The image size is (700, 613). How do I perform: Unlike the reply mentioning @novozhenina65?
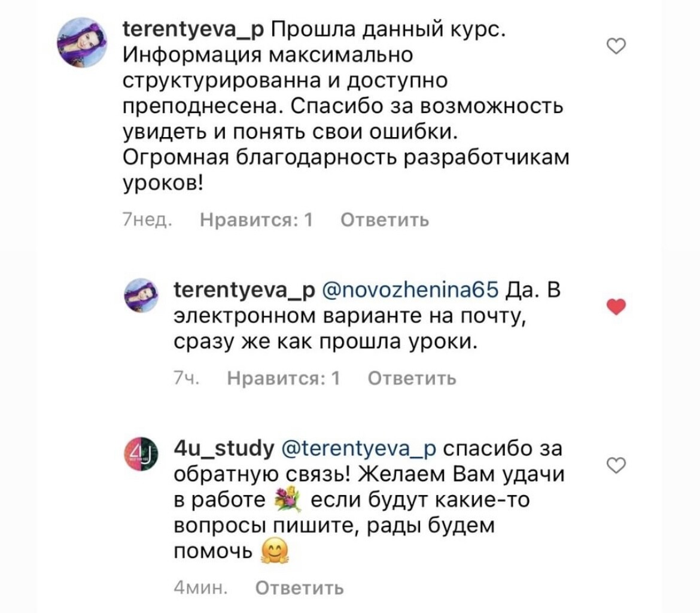[616, 307]
